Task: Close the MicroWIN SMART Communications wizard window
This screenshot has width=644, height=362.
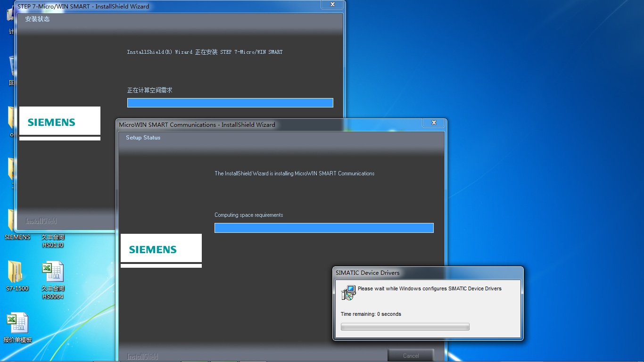Action: 434,123
